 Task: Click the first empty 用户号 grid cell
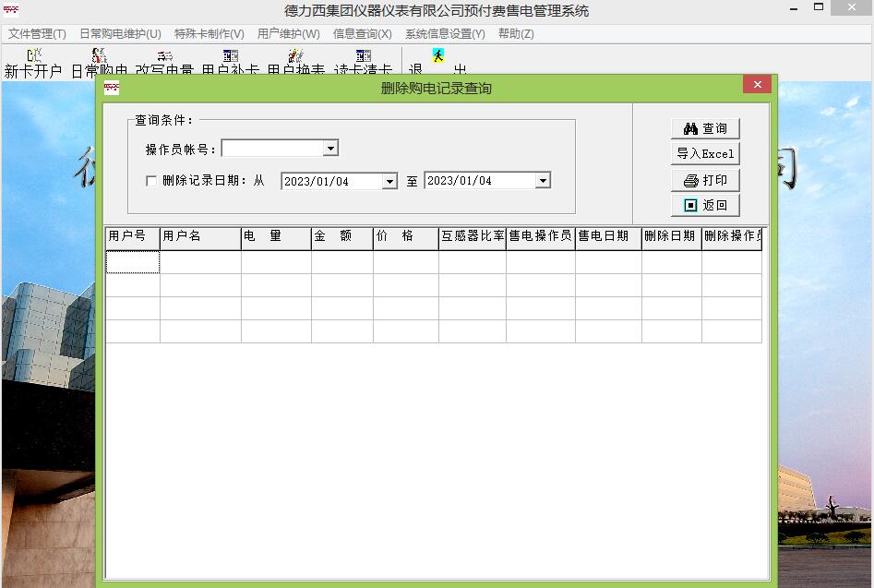pos(133,263)
